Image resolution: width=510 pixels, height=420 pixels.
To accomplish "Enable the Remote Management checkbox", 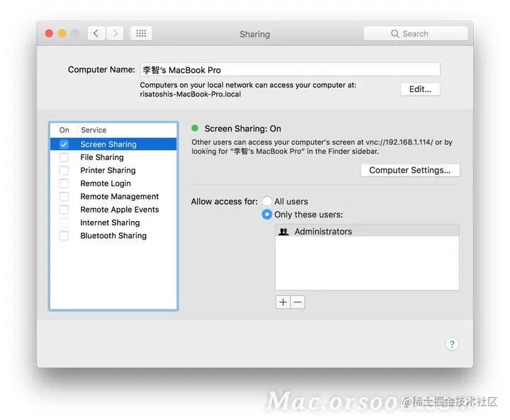I will pyautogui.click(x=64, y=196).
